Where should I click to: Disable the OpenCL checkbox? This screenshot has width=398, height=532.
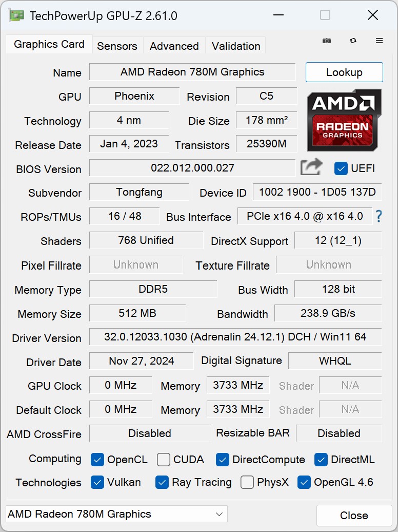click(97, 460)
